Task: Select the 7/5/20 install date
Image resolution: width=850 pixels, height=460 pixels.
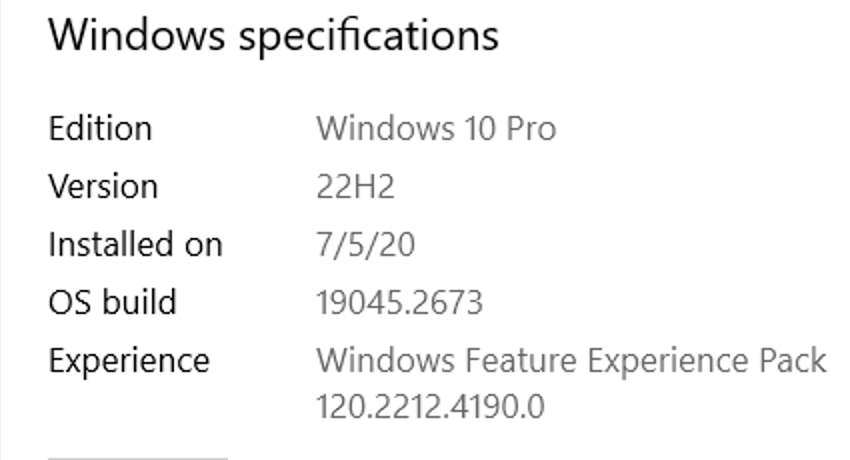Action: tap(365, 245)
